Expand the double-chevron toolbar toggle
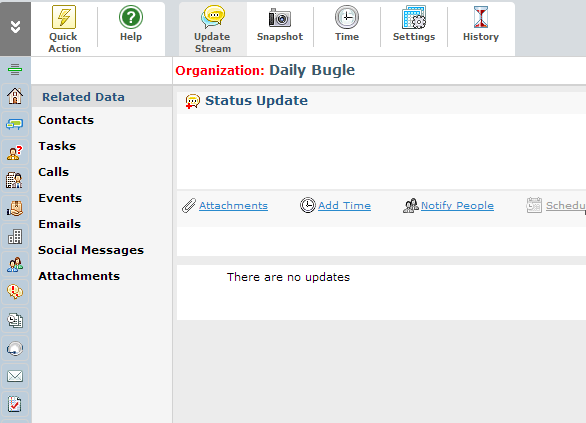This screenshot has width=586, height=423. (x=15, y=27)
